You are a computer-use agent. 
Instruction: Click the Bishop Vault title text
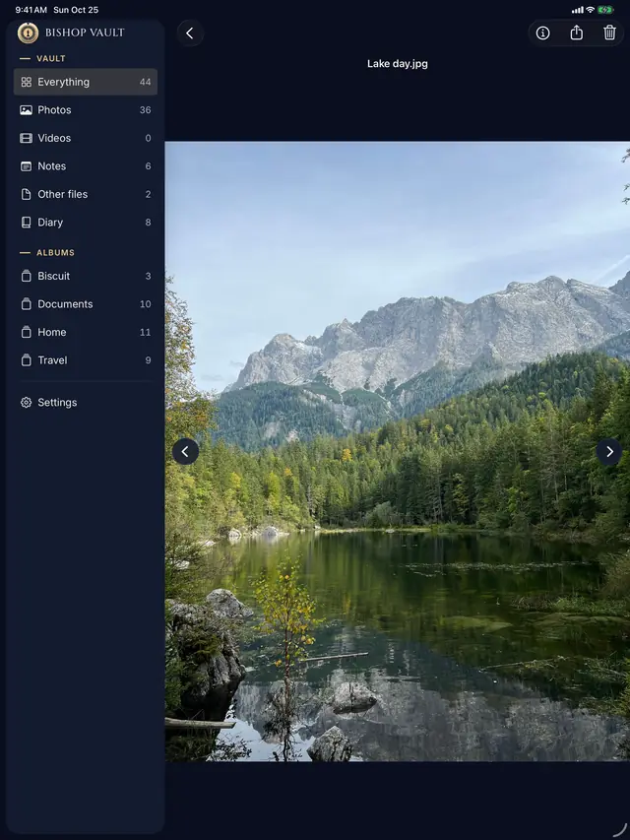pos(85,32)
